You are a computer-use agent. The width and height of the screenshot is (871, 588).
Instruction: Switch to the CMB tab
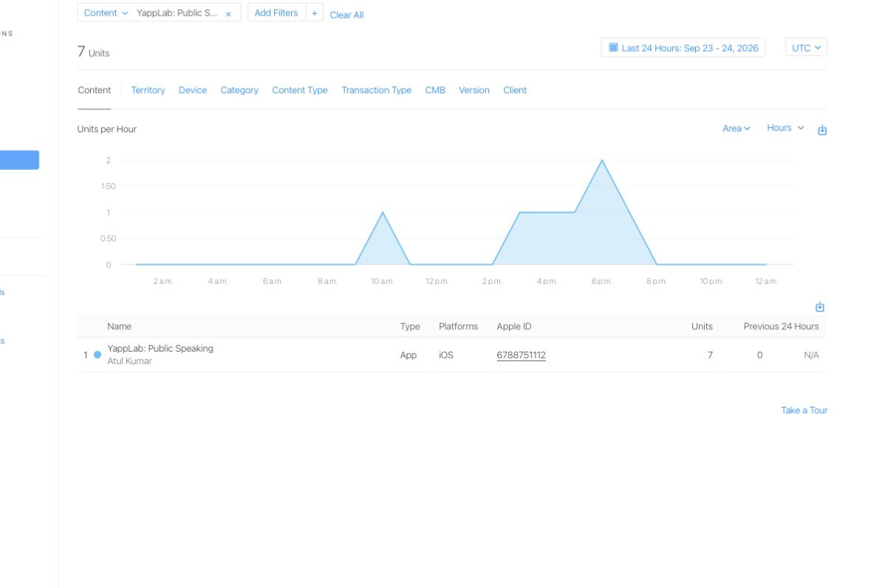435,90
